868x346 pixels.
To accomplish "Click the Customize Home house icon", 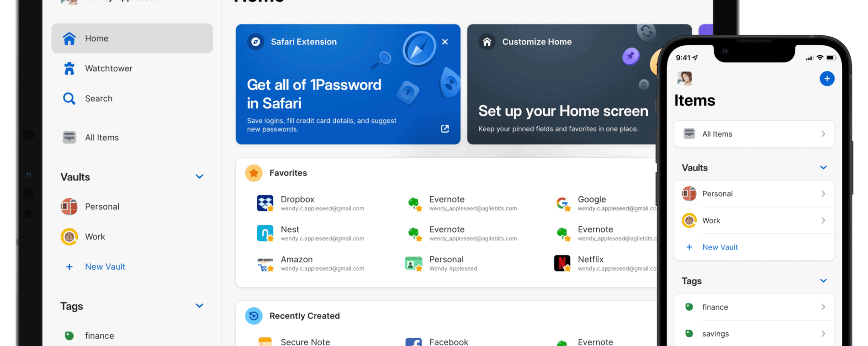I will (487, 42).
